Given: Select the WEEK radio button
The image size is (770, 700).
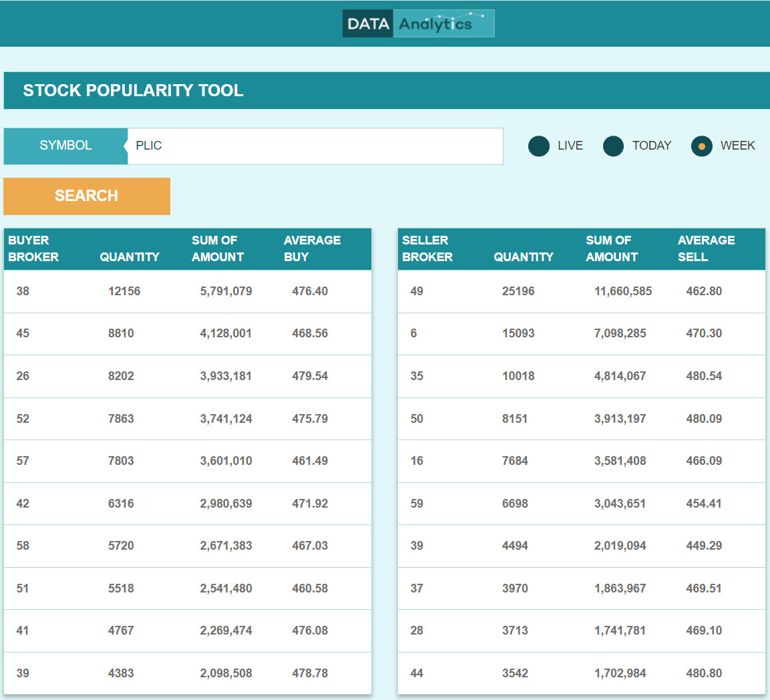Looking at the screenshot, I should [702, 146].
